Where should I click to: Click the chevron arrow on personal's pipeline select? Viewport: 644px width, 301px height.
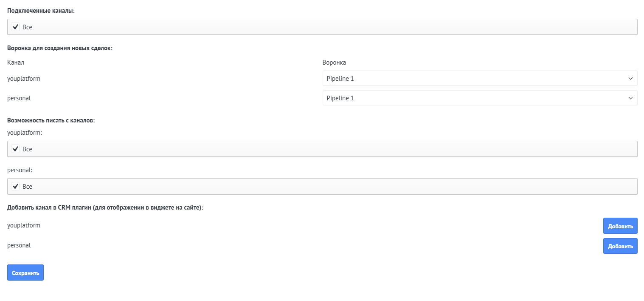(x=630, y=98)
